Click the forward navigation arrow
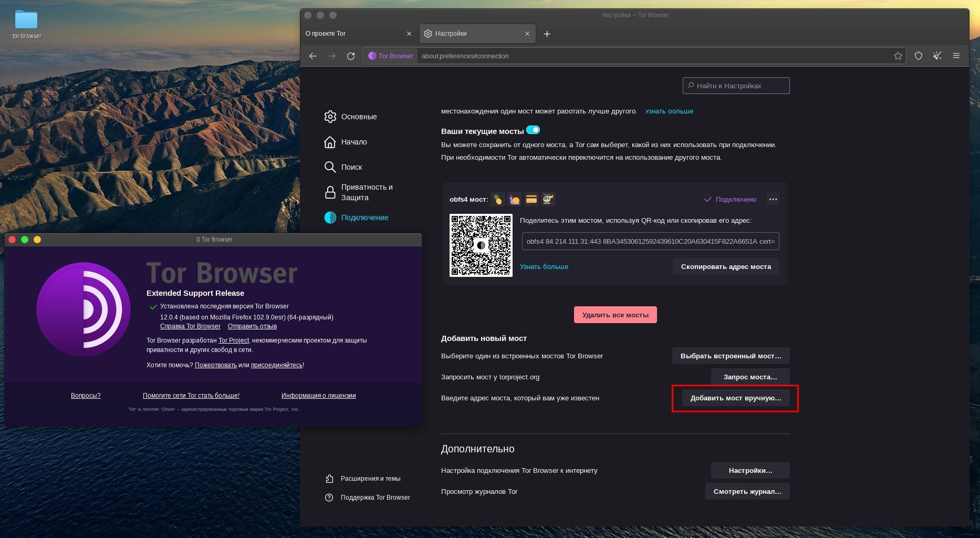Image resolution: width=980 pixels, height=538 pixels. pos(332,56)
